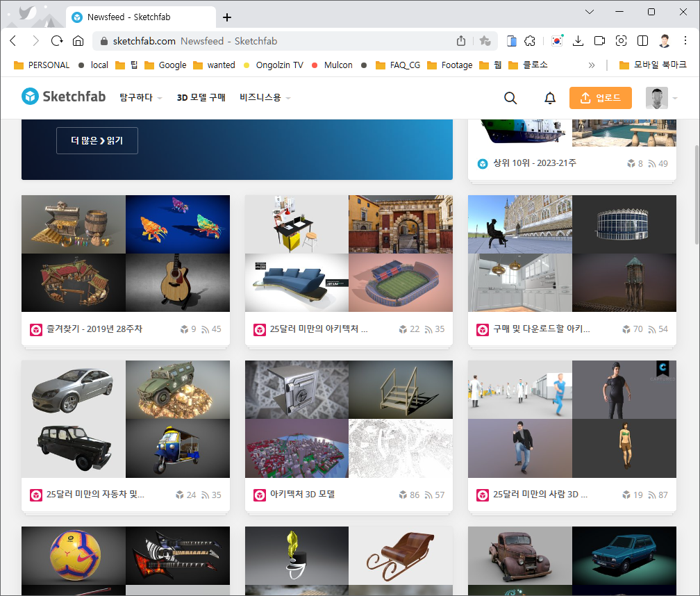Click the share page icon in address bar
The height and width of the screenshot is (596, 700).
click(x=461, y=41)
